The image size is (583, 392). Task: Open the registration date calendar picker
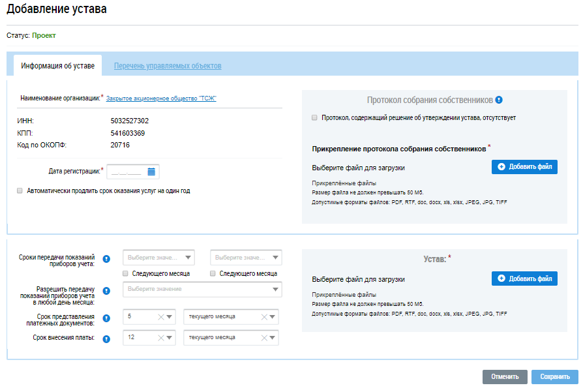151,172
